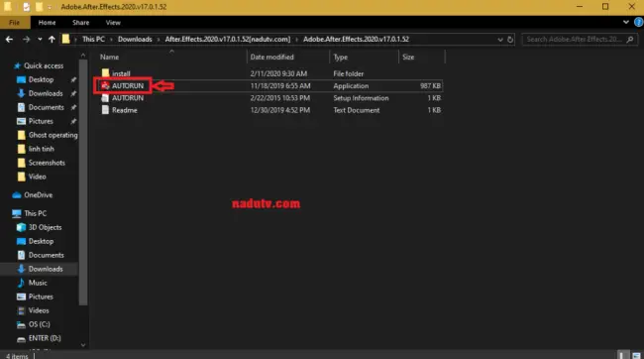Open OneDrive in the sidebar

click(x=38, y=195)
